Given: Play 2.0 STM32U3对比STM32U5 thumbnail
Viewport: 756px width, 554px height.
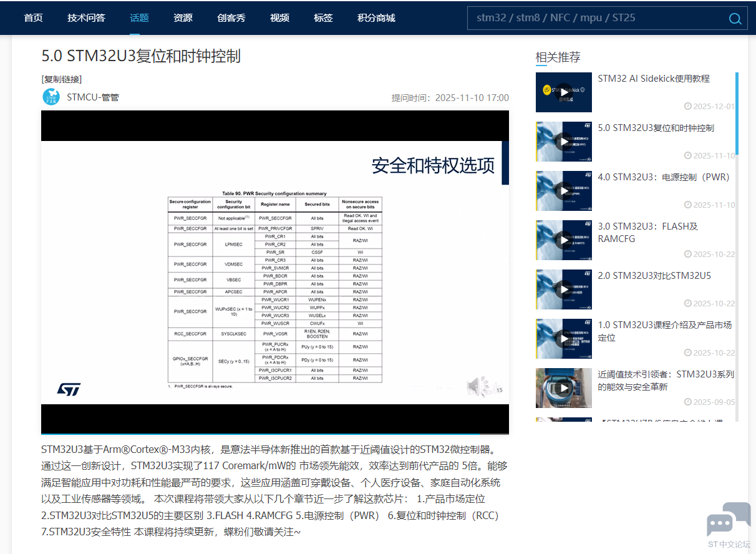Looking at the screenshot, I should pos(564,289).
